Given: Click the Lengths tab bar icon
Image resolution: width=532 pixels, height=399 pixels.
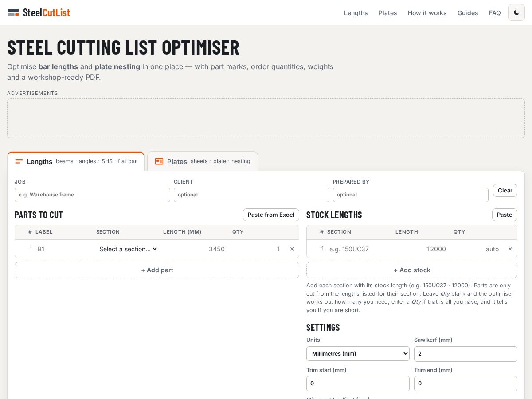Looking at the screenshot, I should pyautogui.click(x=19, y=161).
